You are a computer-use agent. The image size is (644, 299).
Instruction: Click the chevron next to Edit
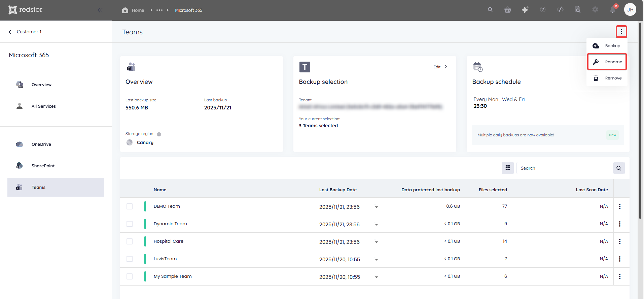(x=446, y=67)
